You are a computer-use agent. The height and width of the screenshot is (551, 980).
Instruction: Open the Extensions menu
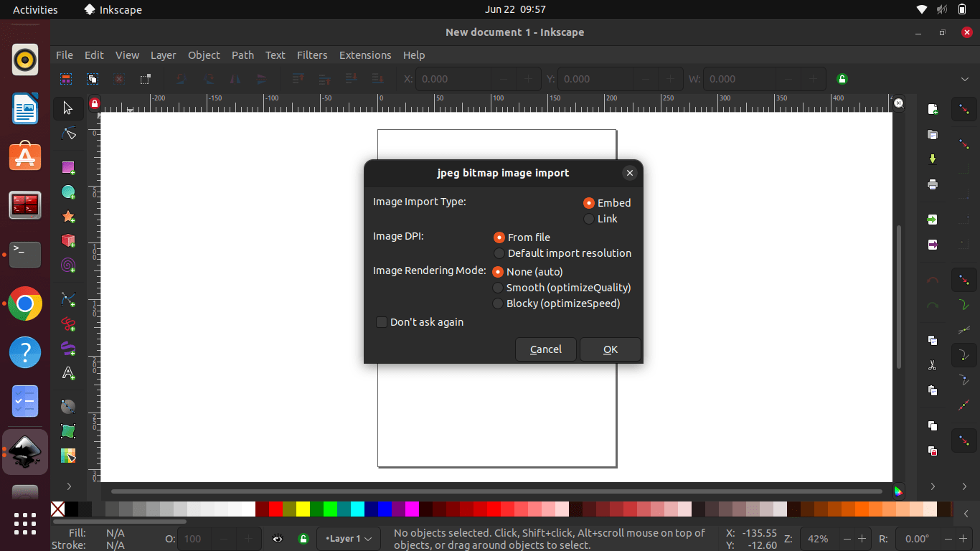(365, 55)
